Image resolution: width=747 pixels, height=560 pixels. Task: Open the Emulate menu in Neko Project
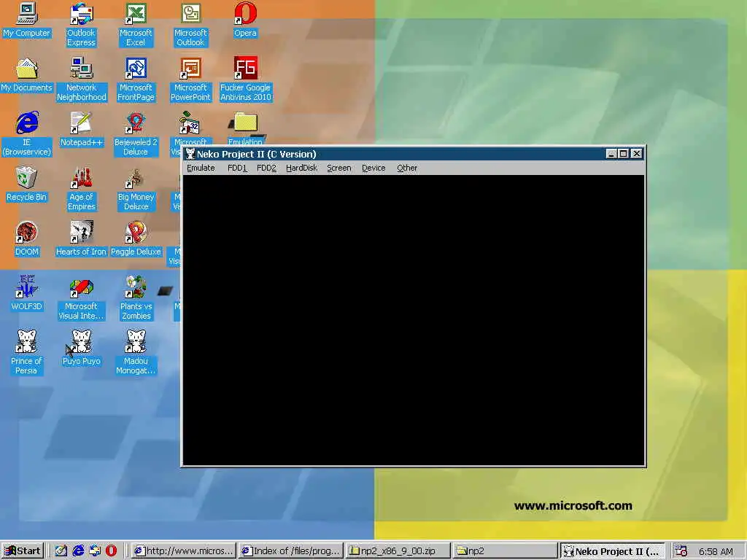click(201, 168)
